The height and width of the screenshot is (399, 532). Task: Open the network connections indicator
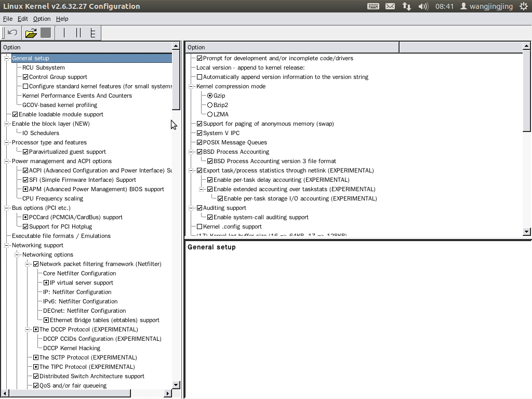click(x=406, y=6)
